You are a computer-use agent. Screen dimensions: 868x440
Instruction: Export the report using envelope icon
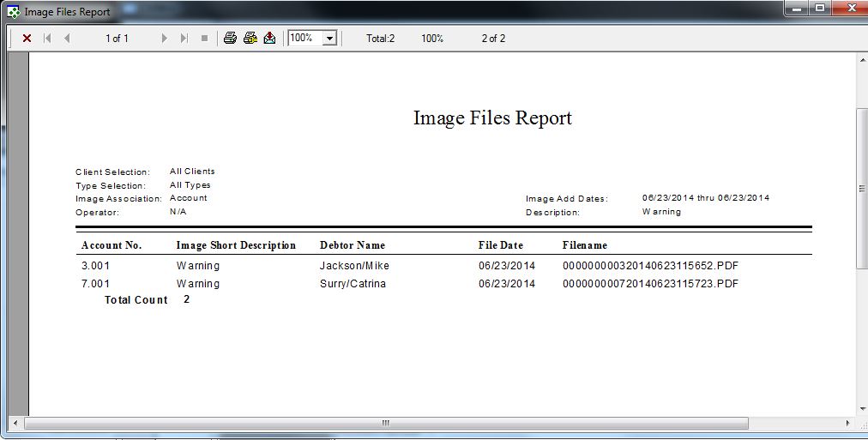(269, 39)
